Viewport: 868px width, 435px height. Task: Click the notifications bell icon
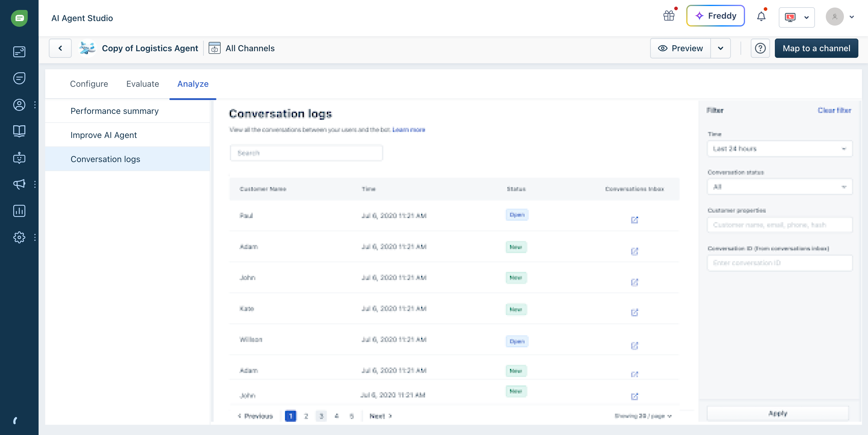click(761, 16)
